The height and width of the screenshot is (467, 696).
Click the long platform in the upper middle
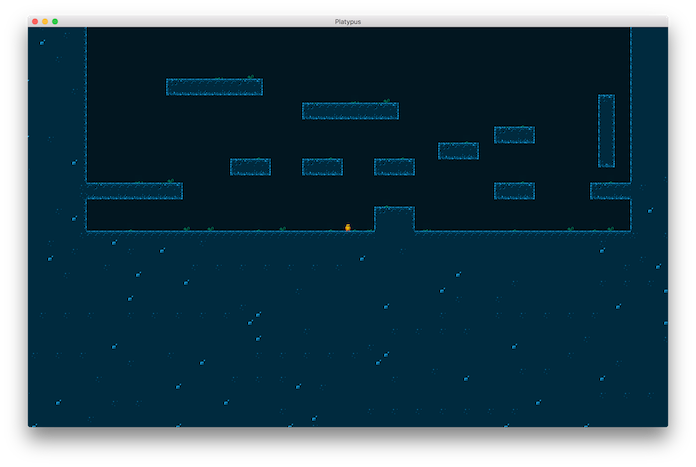[350, 111]
